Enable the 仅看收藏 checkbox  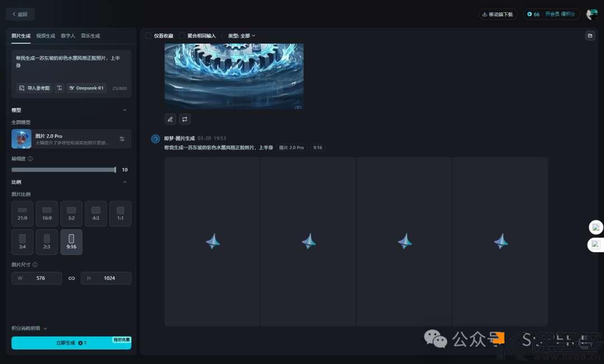click(x=148, y=36)
